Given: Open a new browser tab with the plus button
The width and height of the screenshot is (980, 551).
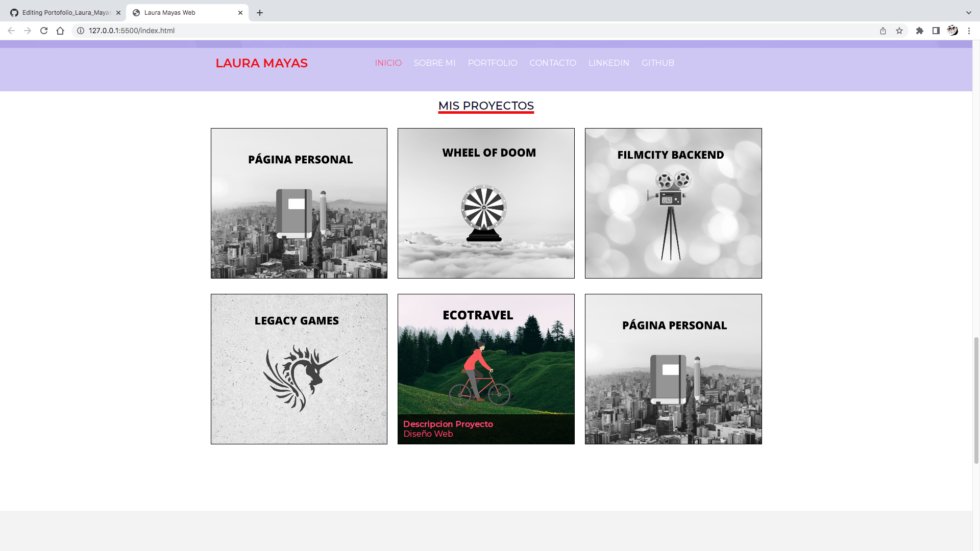Looking at the screenshot, I should tap(260, 13).
